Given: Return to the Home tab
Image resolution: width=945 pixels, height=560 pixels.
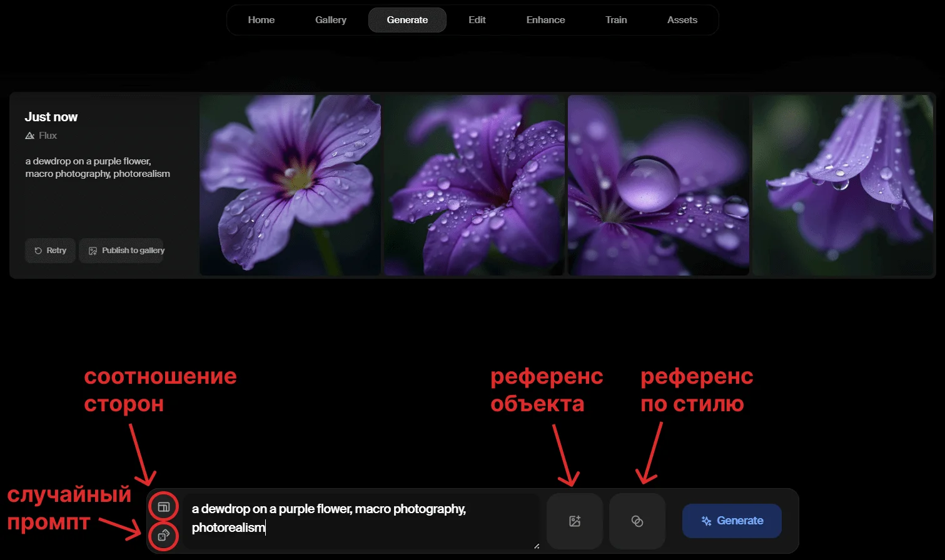Looking at the screenshot, I should (261, 19).
